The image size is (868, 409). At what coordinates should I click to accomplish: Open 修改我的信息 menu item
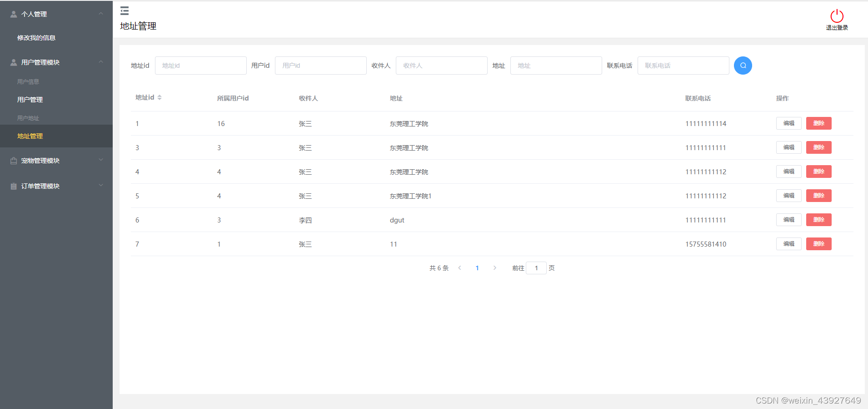[56, 38]
